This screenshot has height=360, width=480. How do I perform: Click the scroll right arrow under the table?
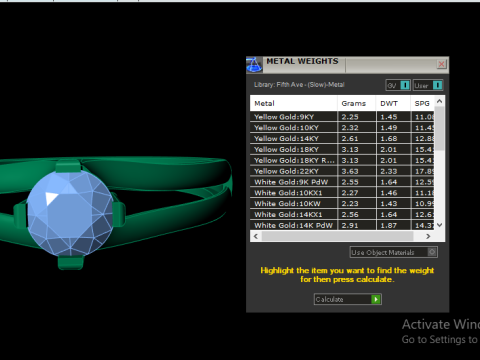coord(428,236)
